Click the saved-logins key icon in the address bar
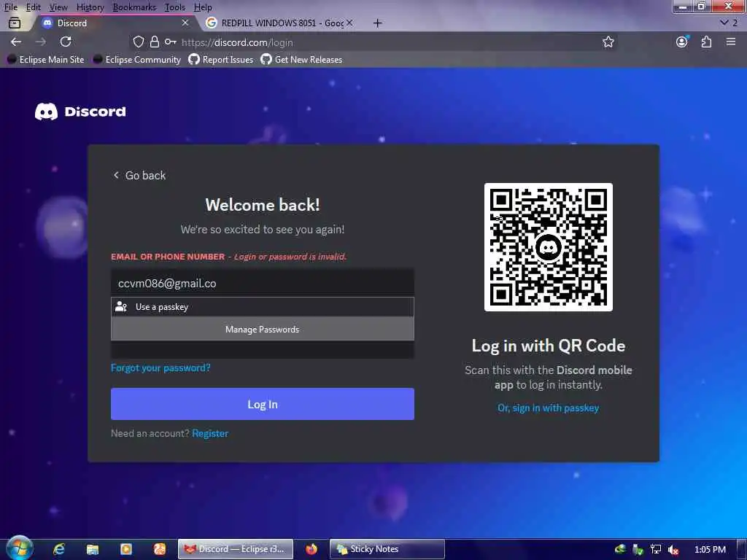 coord(171,42)
